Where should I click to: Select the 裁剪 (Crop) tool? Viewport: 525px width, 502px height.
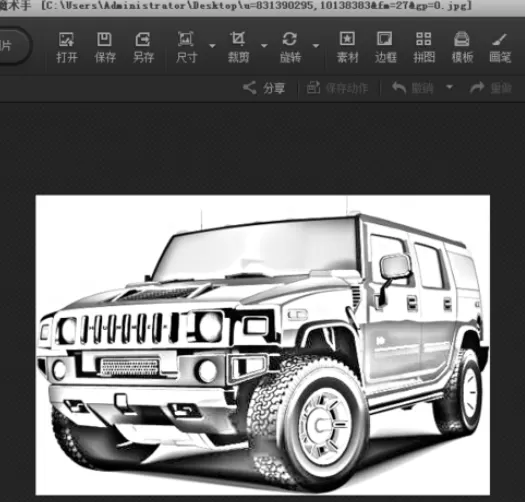pyautogui.click(x=238, y=48)
